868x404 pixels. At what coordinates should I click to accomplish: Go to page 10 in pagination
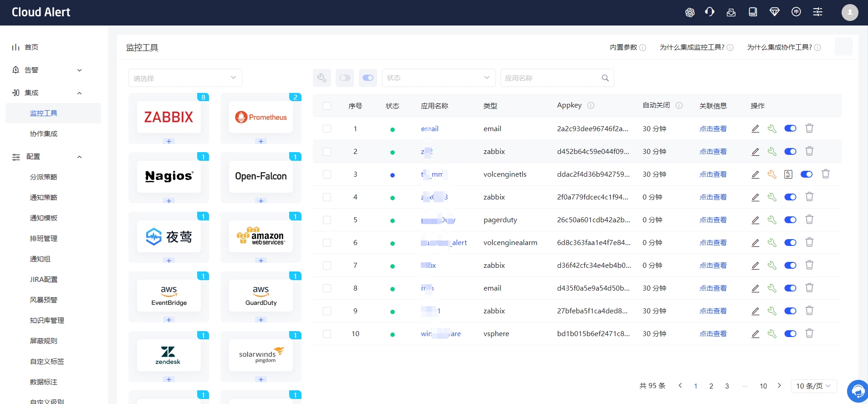tap(763, 386)
